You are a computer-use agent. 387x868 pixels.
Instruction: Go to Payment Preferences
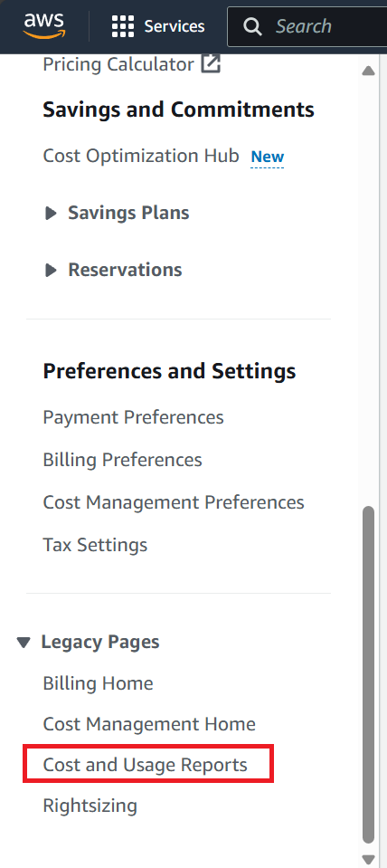[x=133, y=417]
